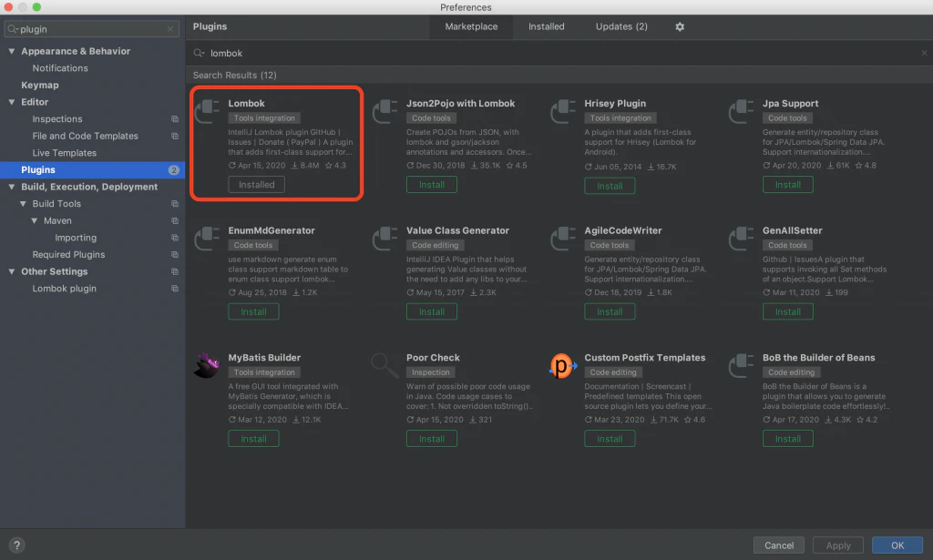Viewport: 933px width, 560px height.
Task: Click the Poor Check magnifier icon
Action: 385,366
